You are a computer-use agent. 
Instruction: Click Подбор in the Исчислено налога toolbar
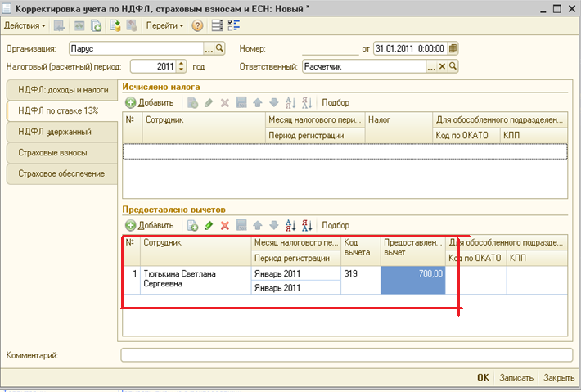336,102
